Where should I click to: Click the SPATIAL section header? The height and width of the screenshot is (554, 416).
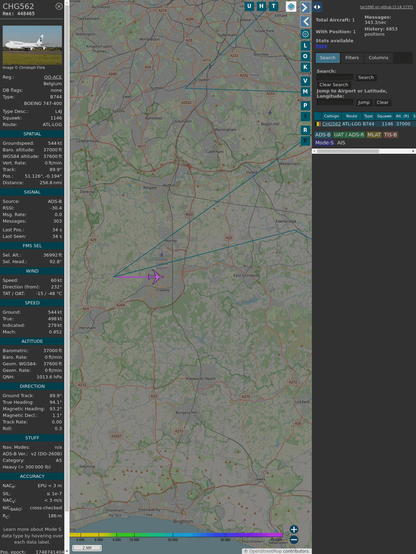click(x=32, y=134)
